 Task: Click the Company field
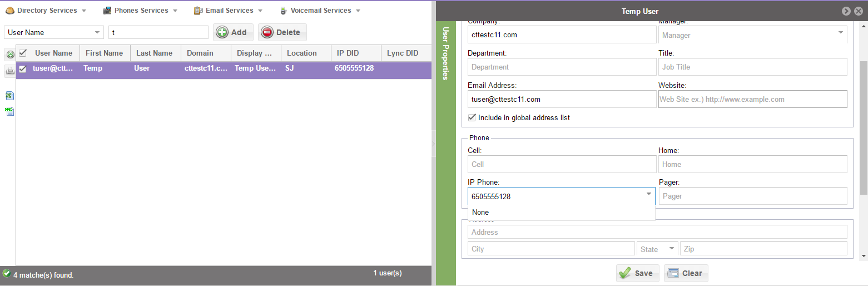(562, 34)
